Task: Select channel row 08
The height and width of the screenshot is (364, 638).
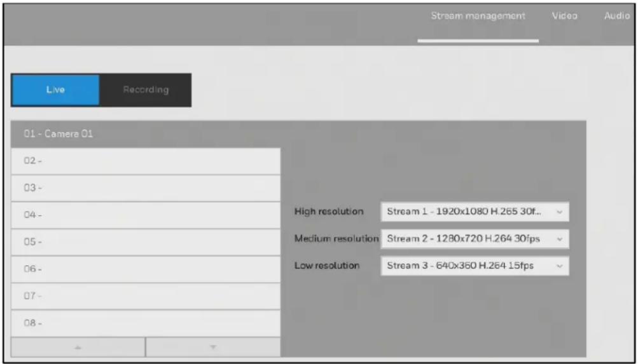Action: tap(146, 323)
